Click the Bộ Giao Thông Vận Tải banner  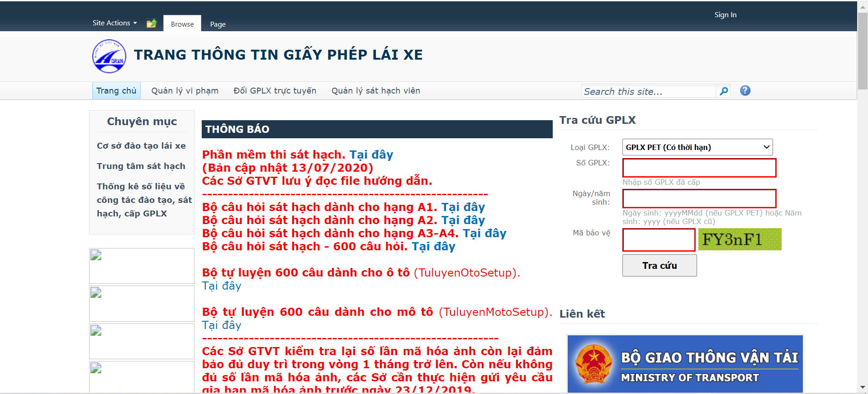click(x=685, y=364)
